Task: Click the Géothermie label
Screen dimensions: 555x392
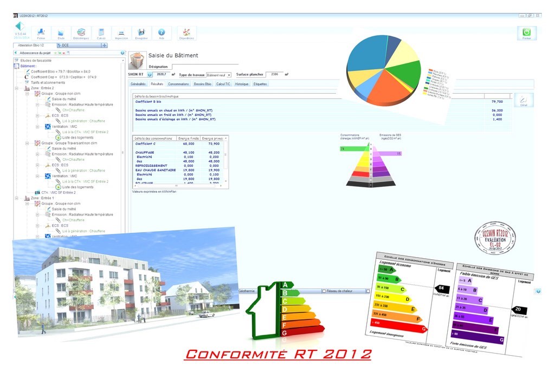Action: tap(247, 291)
